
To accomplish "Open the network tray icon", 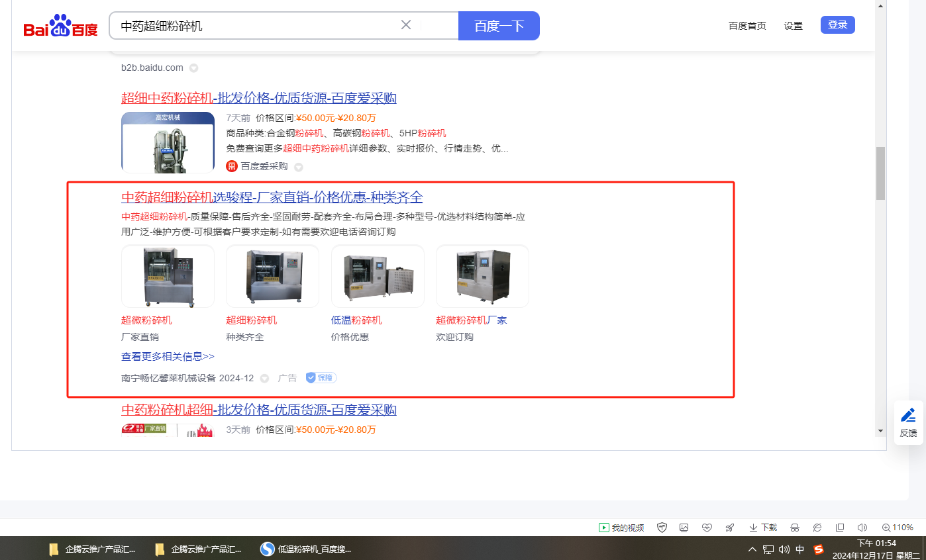I will (x=768, y=549).
